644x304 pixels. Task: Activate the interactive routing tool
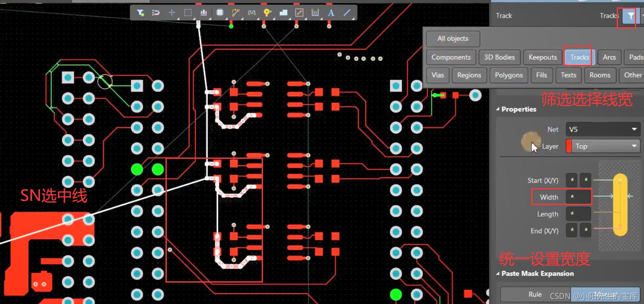[x=235, y=12]
